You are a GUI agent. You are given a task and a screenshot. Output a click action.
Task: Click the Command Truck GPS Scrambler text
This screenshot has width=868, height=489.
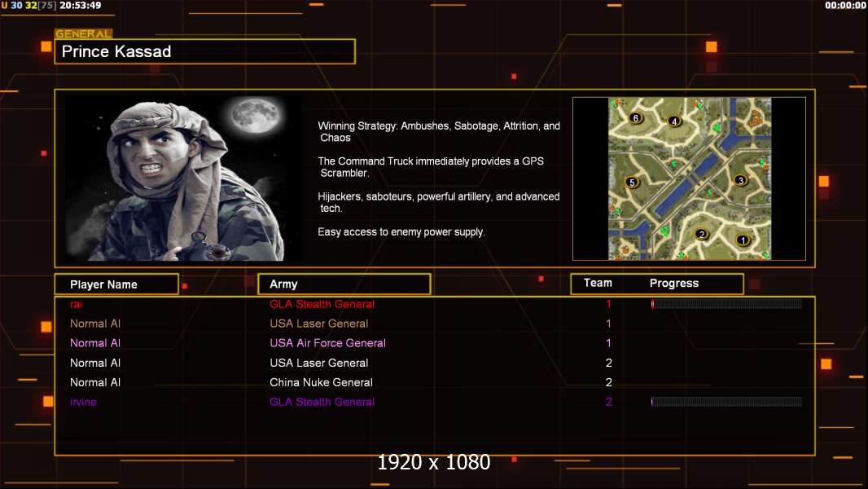coord(431,167)
